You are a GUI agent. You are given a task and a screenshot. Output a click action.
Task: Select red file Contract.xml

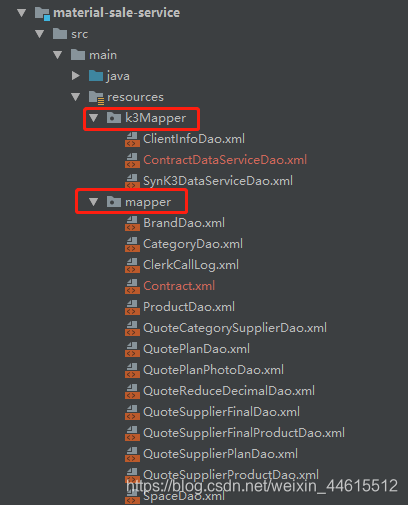click(x=179, y=286)
